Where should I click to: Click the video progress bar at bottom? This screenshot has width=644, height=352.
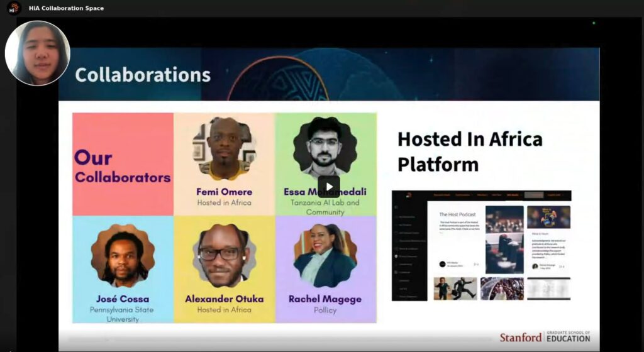pyautogui.click(x=283, y=340)
